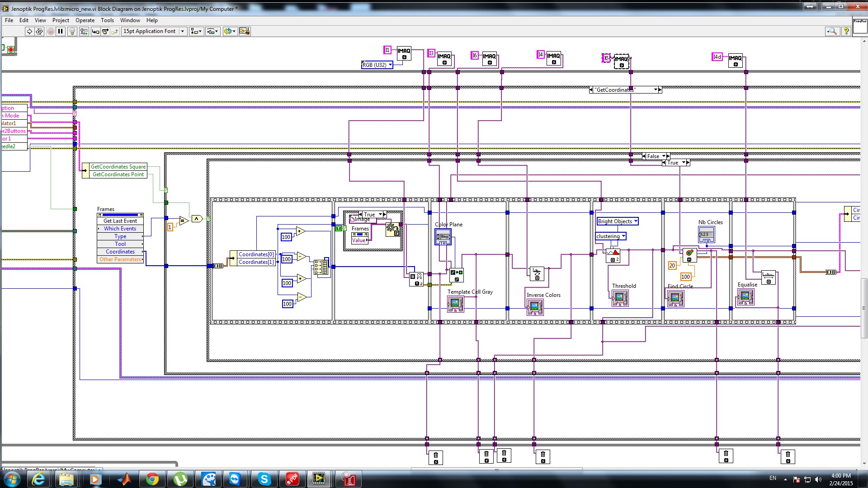Click the Pause button in toolbar
The width and height of the screenshot is (868, 488).
pyautogui.click(x=61, y=31)
